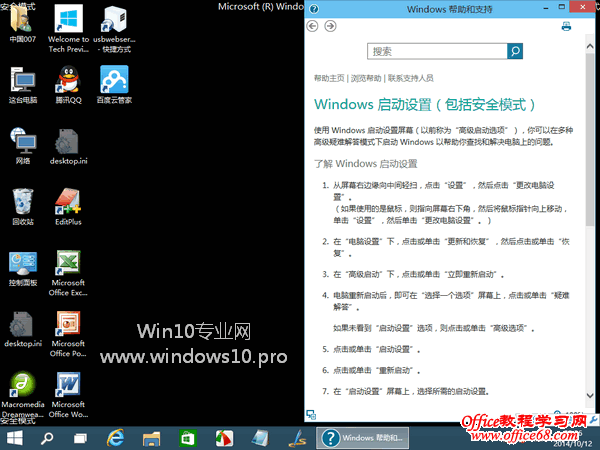
Task: Click the help icon in the title bar
Action: [314, 9]
